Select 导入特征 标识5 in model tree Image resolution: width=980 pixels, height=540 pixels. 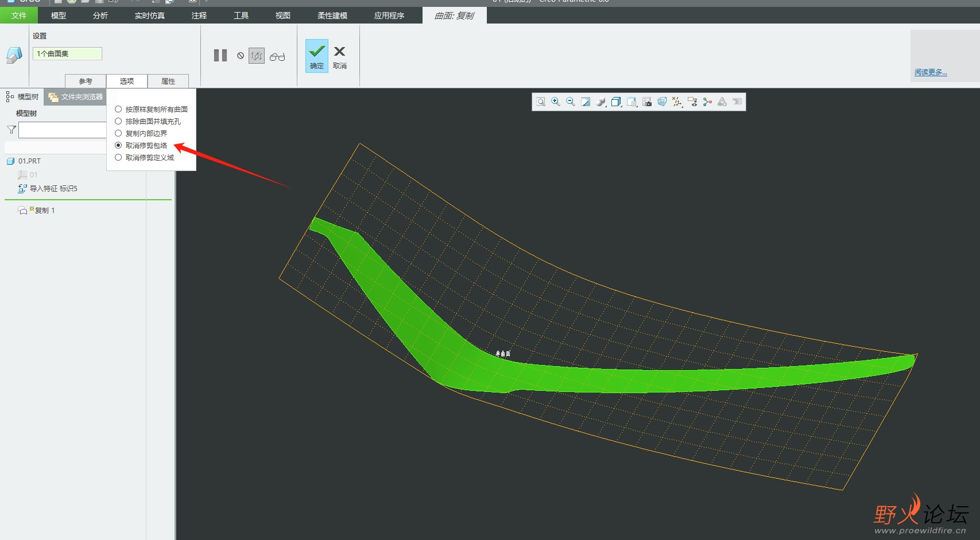click(48, 188)
